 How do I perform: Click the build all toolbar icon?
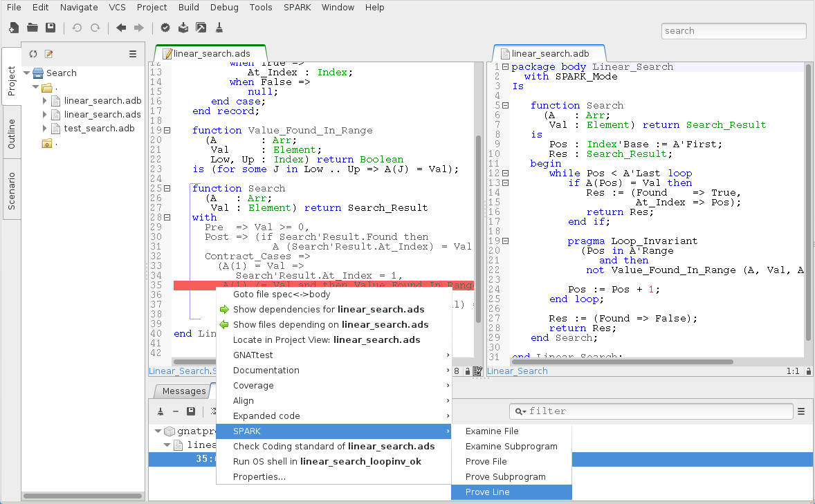pyautogui.click(x=183, y=28)
